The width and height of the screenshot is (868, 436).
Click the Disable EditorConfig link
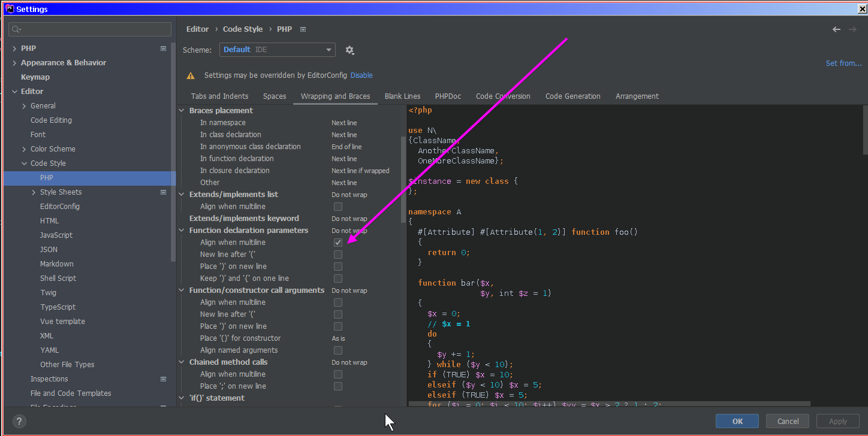(x=361, y=75)
